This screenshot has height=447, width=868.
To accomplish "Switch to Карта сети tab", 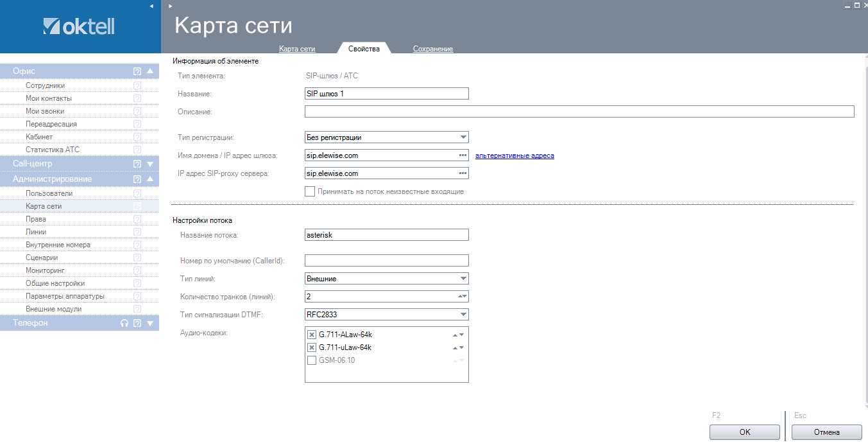I will [x=297, y=49].
